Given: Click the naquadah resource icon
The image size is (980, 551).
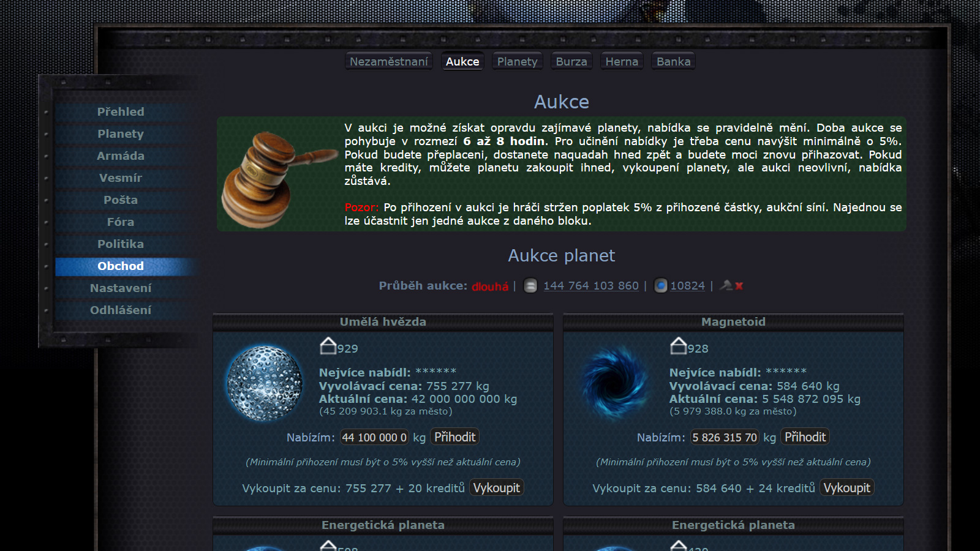Looking at the screenshot, I should (x=530, y=286).
